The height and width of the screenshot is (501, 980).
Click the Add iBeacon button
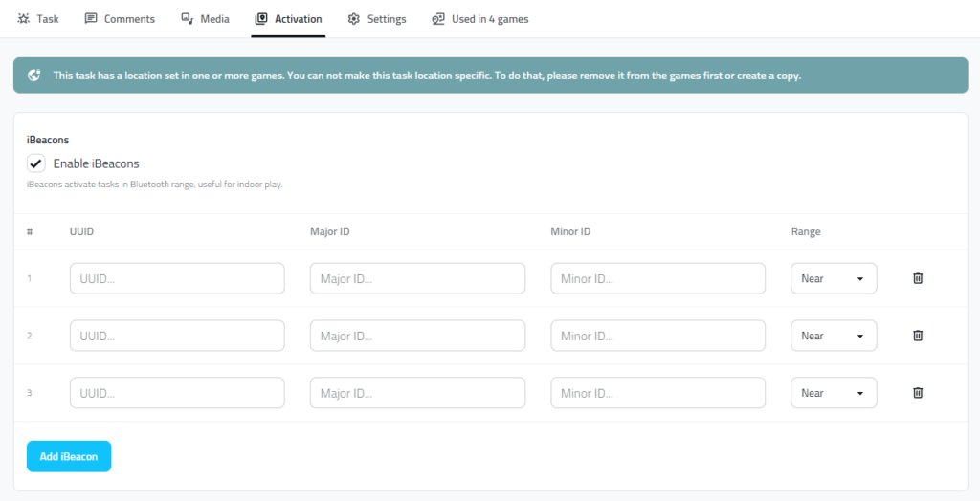(x=69, y=456)
